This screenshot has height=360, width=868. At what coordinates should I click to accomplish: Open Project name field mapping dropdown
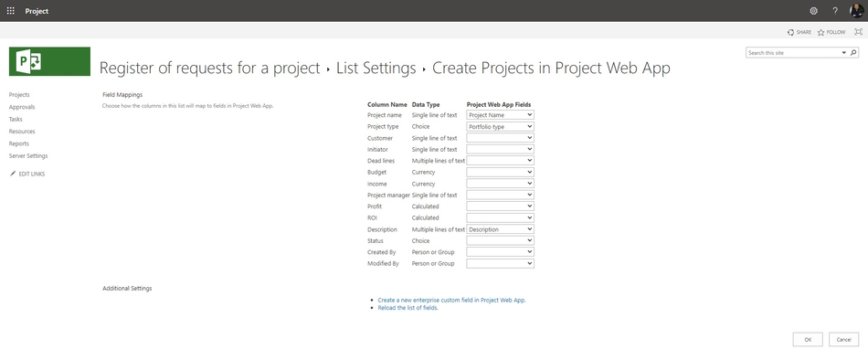pyautogui.click(x=500, y=114)
